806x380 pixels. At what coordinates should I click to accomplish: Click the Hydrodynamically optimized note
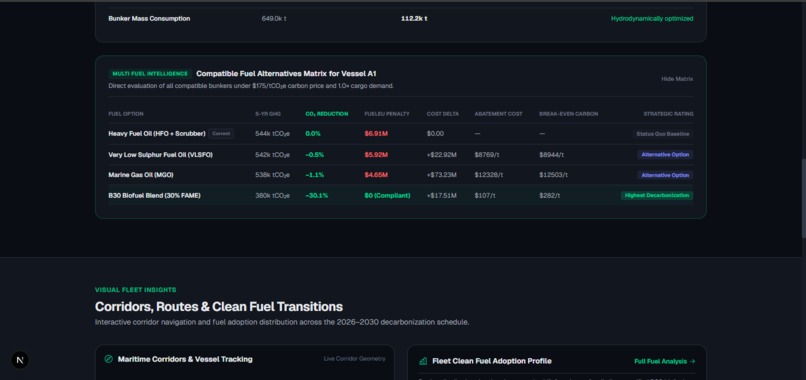click(652, 19)
